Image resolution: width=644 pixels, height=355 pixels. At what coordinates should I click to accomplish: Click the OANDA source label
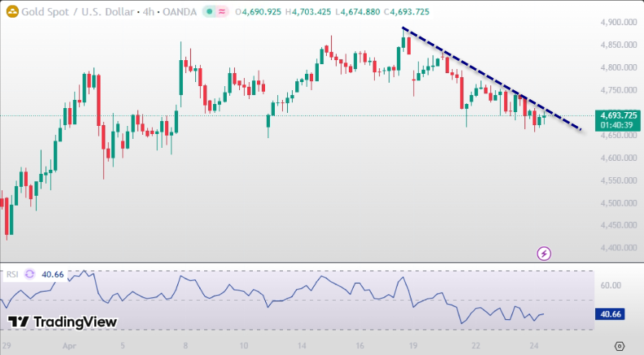point(176,12)
